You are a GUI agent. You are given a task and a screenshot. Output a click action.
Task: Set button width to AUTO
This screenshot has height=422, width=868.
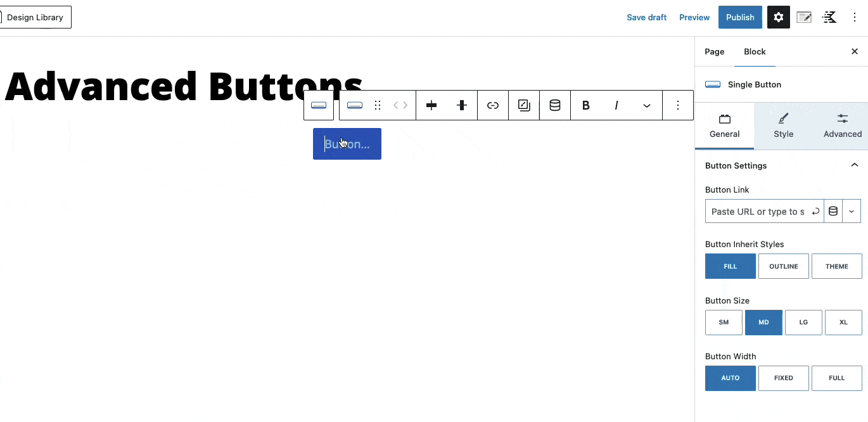[731, 378]
